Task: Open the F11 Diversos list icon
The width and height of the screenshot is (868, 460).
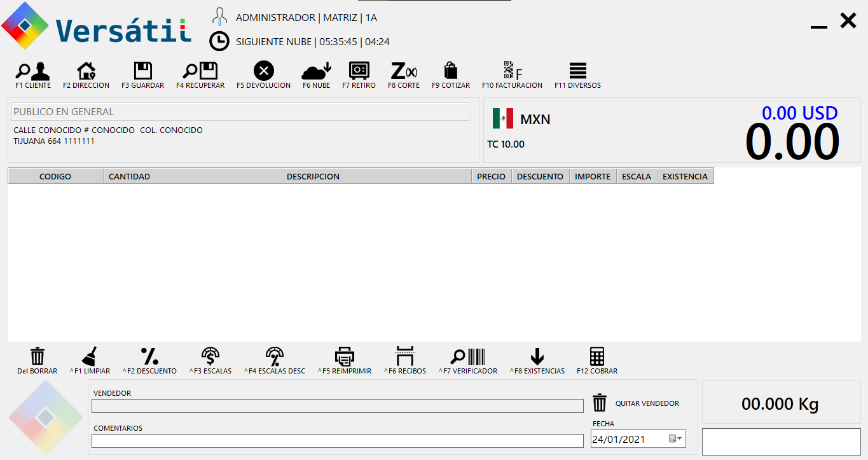Action: 577,71
